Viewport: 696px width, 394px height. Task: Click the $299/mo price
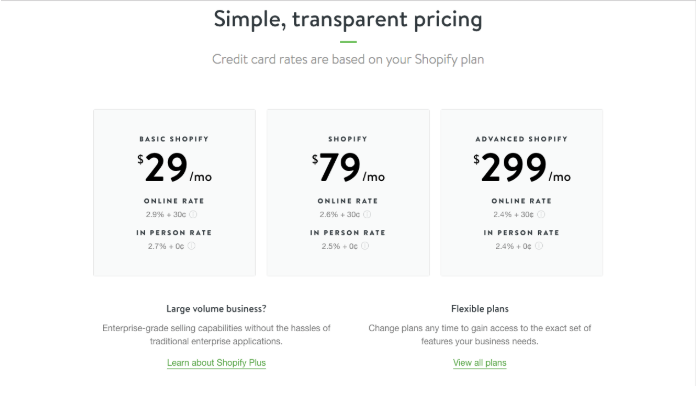522,167
